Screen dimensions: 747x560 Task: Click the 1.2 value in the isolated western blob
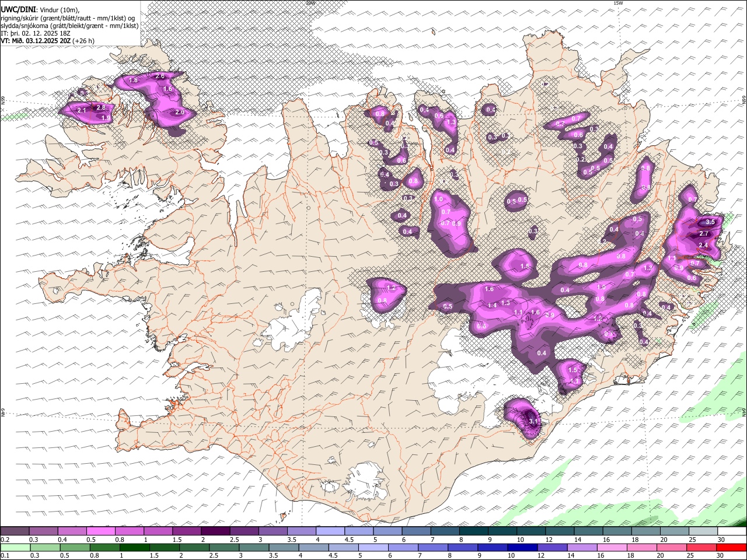(x=392, y=288)
